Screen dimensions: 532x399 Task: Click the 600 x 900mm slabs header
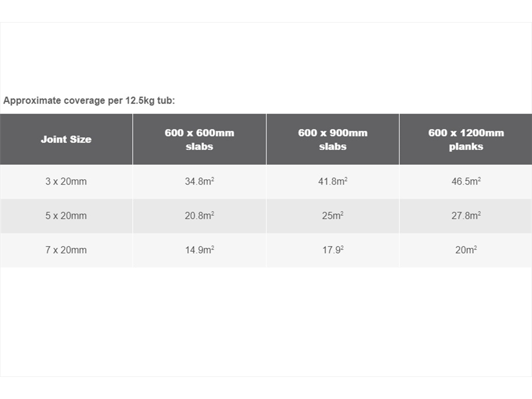pos(332,139)
